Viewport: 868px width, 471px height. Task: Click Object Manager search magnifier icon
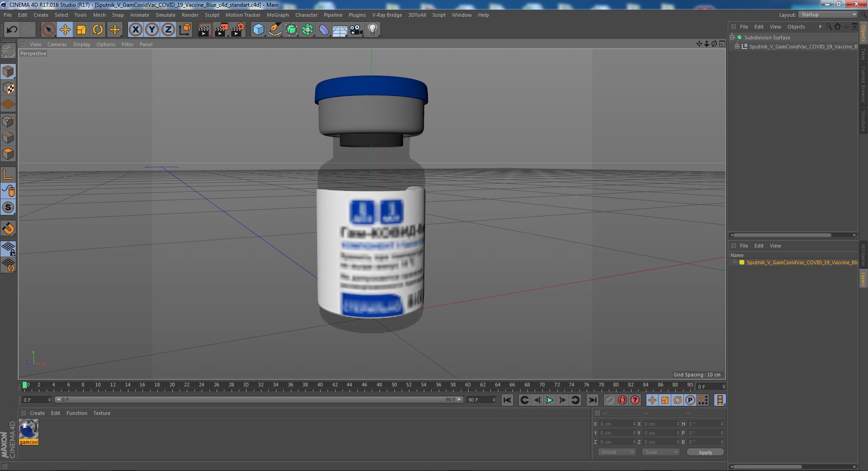pos(829,26)
